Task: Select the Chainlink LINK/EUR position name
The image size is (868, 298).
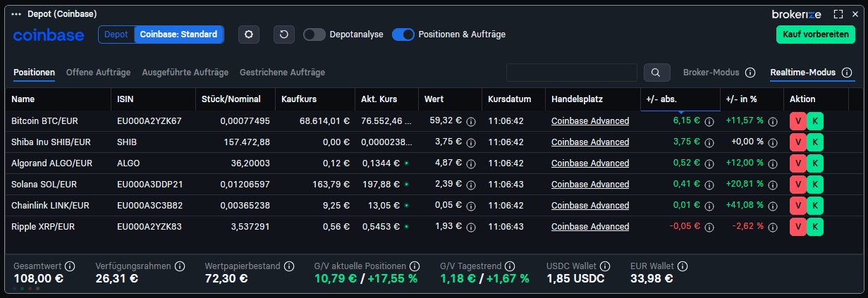Action: click(x=50, y=206)
